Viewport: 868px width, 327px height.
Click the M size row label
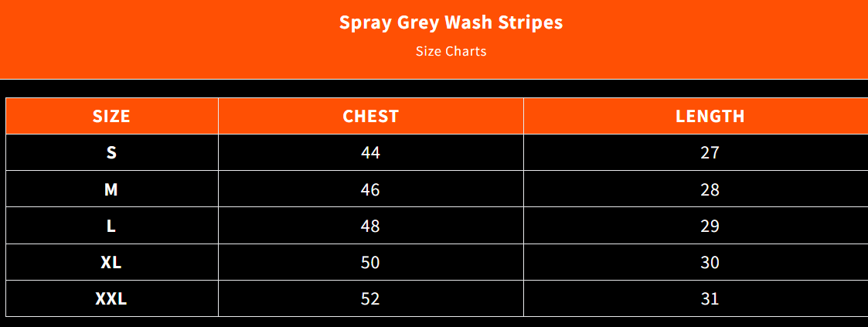pyautogui.click(x=111, y=189)
